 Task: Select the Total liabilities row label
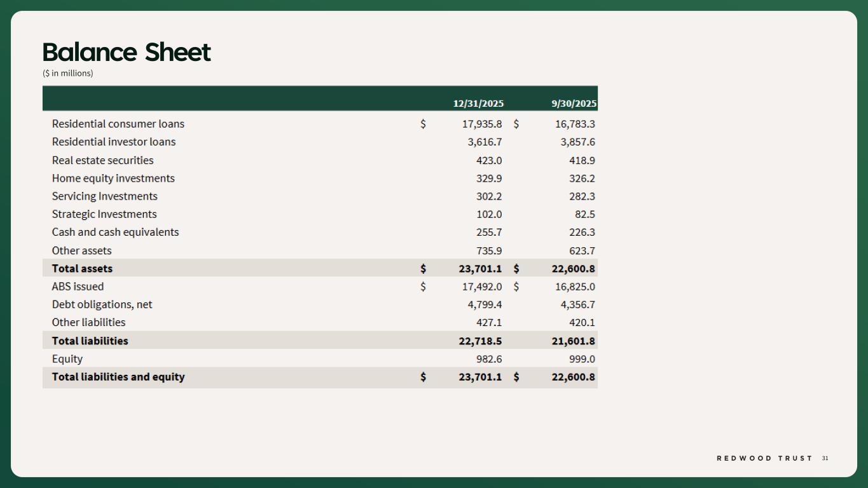tap(90, 341)
